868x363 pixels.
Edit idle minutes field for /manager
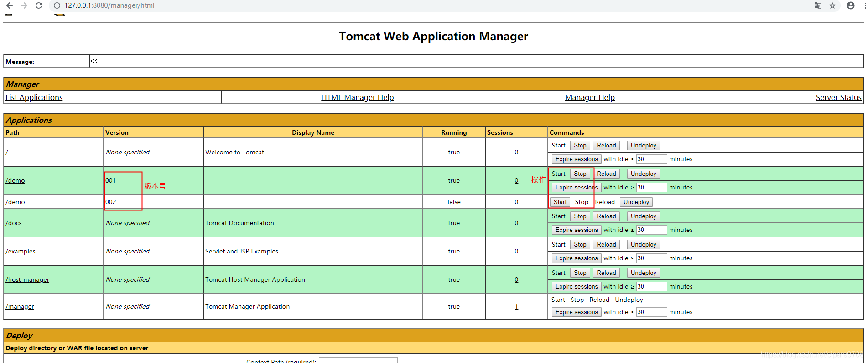[x=651, y=312]
